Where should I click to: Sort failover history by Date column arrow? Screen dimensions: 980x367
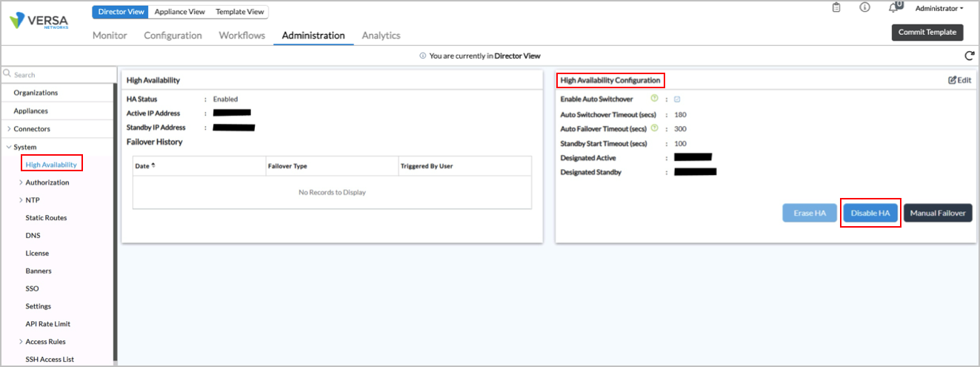pyautogui.click(x=153, y=165)
